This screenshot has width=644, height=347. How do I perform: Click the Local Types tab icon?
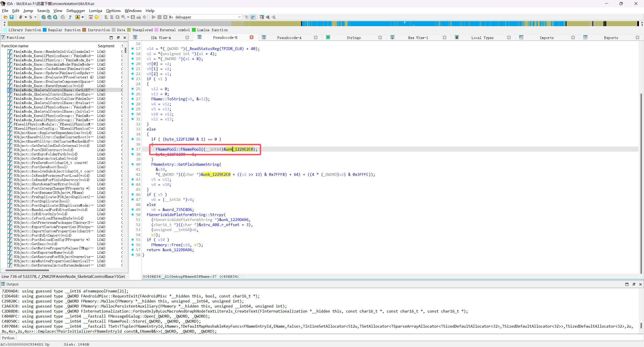pyautogui.click(x=457, y=37)
